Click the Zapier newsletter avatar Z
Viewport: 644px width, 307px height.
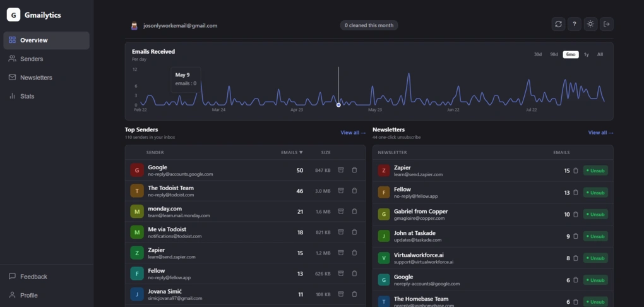click(x=384, y=171)
